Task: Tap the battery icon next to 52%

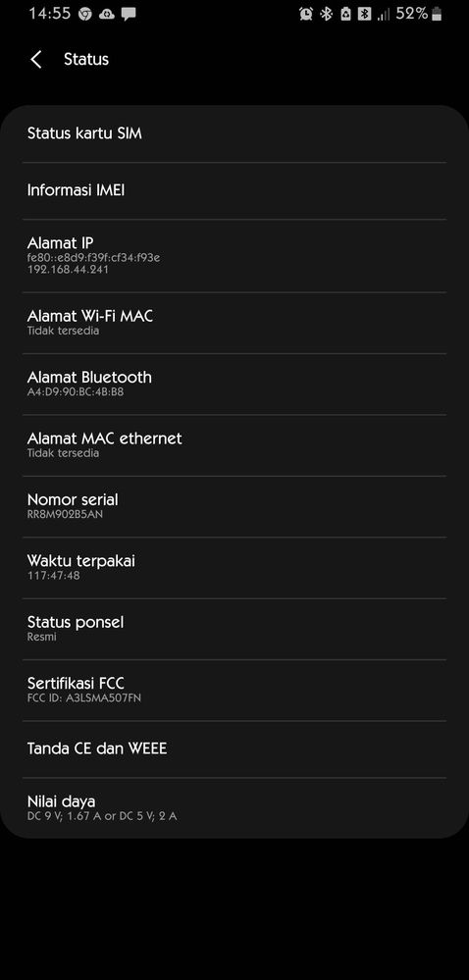Action: tap(437, 14)
